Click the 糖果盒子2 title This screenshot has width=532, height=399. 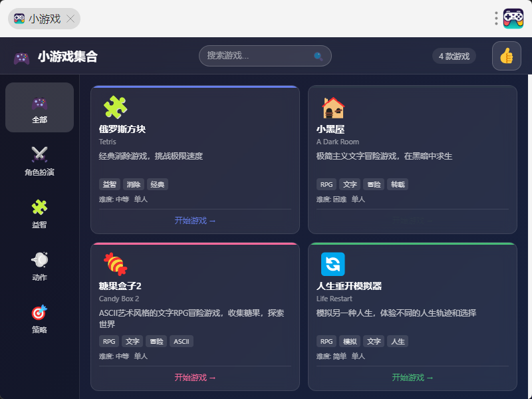click(120, 286)
